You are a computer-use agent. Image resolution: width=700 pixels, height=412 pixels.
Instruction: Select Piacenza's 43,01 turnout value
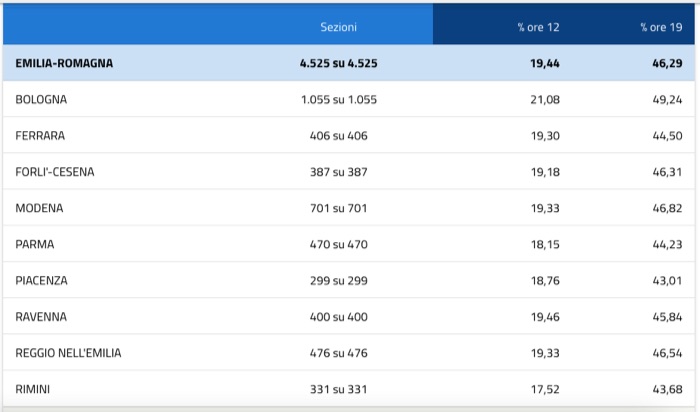coord(666,281)
